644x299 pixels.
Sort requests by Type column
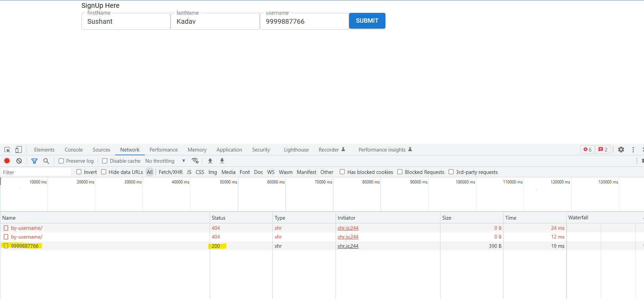point(304,218)
